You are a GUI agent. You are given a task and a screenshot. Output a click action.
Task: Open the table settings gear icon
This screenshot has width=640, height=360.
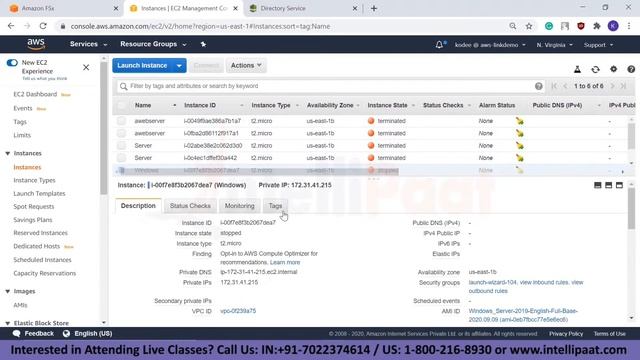613,69
